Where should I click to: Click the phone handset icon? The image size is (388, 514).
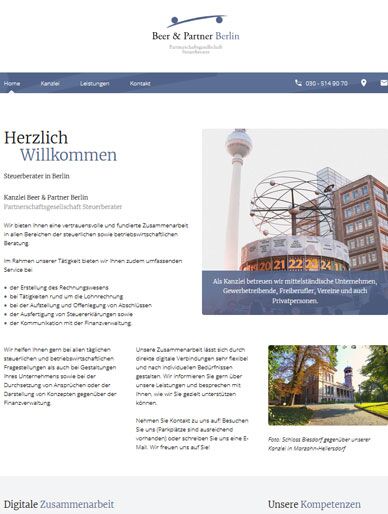click(x=298, y=83)
